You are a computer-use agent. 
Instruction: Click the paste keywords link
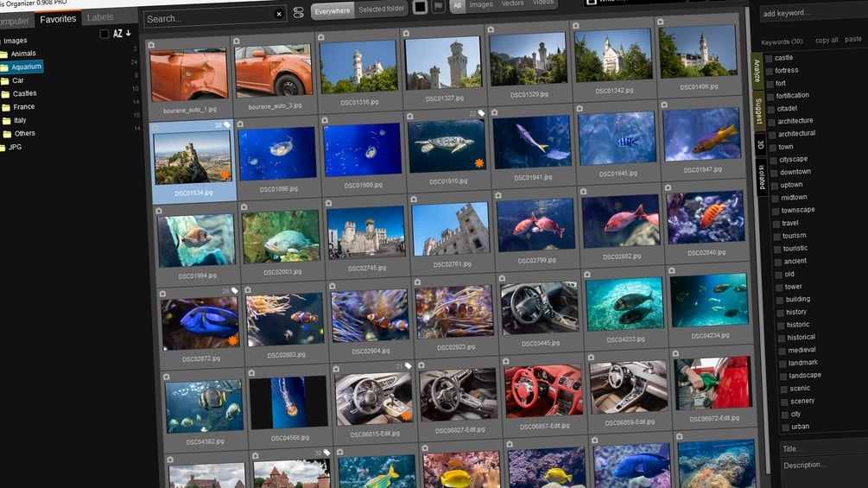point(853,39)
